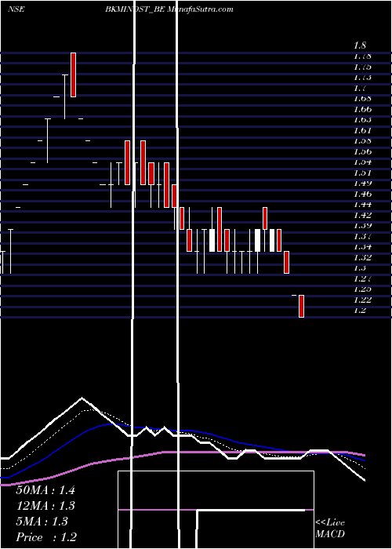Click the 1.54 price axis label
Screen dimensions: 392x549
click(x=362, y=162)
